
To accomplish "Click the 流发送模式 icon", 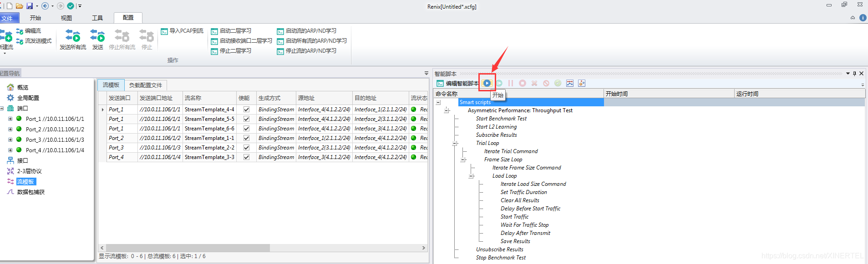I will (20, 41).
